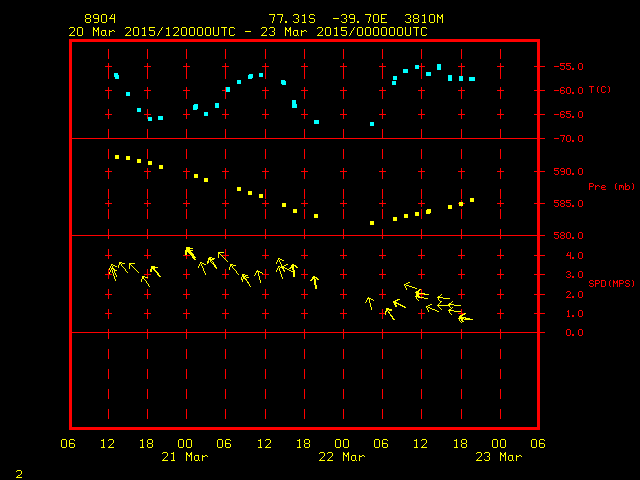Click the -70.0 temperature axis label
This screenshot has height=480, width=640.
point(569,139)
